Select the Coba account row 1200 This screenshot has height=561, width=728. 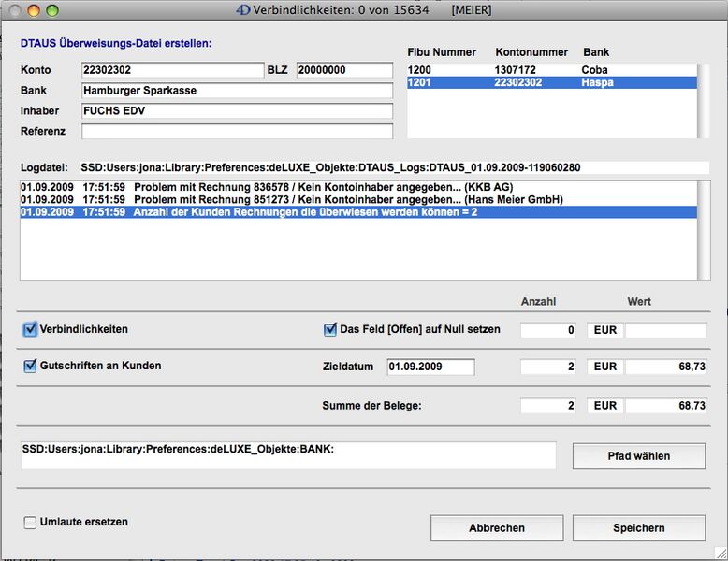[x=552, y=70]
